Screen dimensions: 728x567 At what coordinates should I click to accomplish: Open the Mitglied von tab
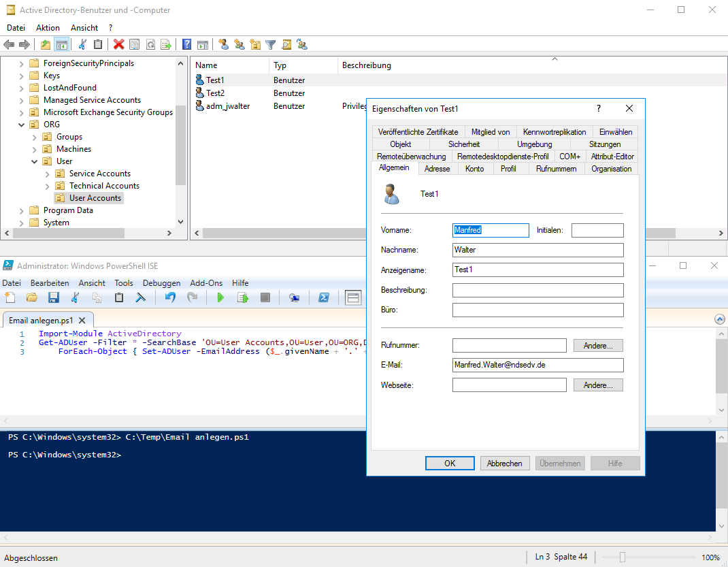coord(490,132)
